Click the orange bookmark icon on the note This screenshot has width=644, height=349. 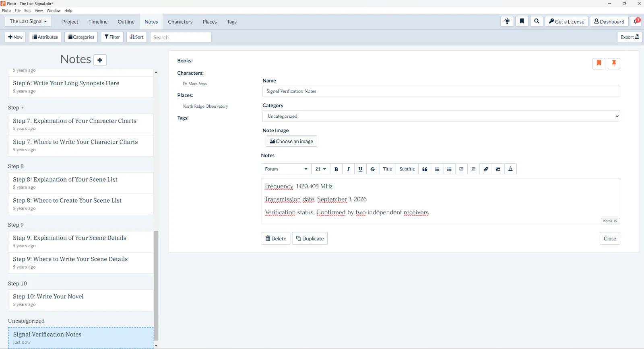point(599,63)
